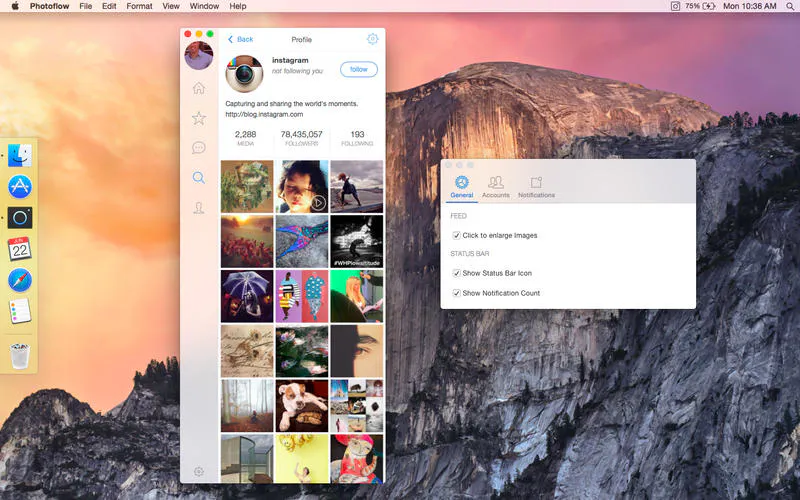Toggle Show Notification Count checkbox
This screenshot has height=500, width=800.
[456, 293]
